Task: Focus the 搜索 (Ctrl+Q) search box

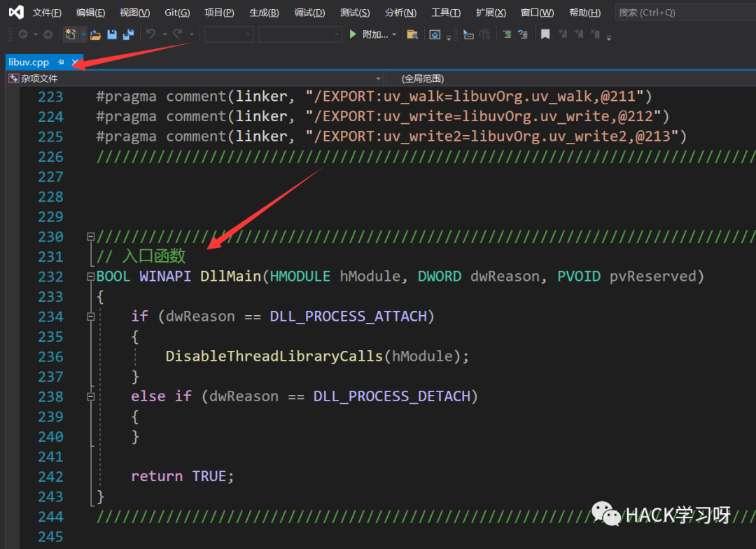Action: [685, 13]
